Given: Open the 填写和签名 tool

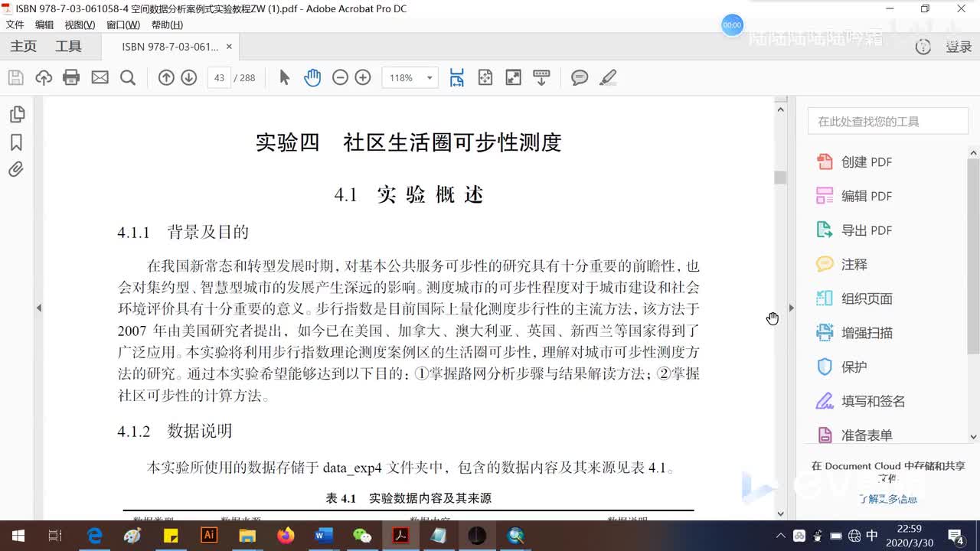Looking at the screenshot, I should click(861, 401).
